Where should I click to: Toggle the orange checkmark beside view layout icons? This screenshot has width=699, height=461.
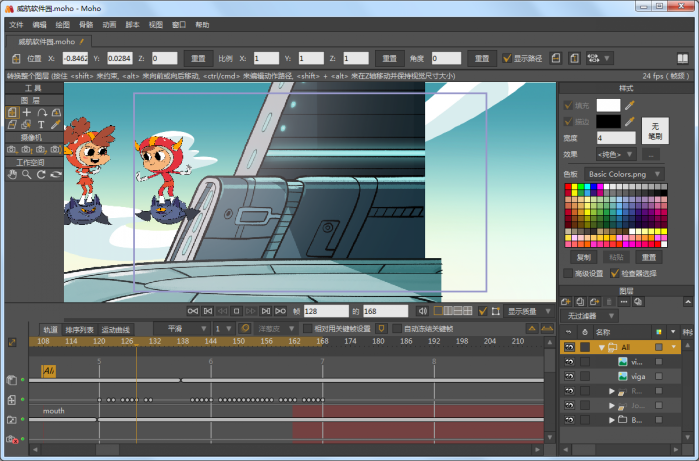pos(482,311)
